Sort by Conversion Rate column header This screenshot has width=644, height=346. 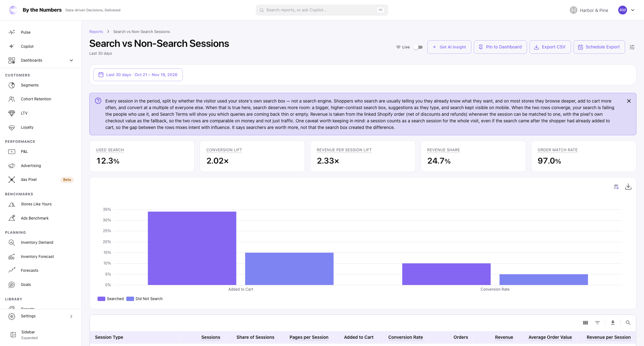[406, 337]
